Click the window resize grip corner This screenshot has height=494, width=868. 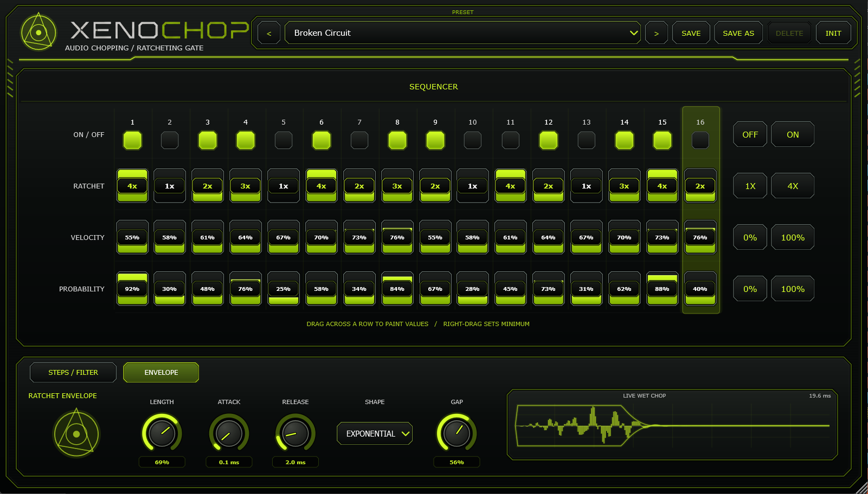point(861,487)
